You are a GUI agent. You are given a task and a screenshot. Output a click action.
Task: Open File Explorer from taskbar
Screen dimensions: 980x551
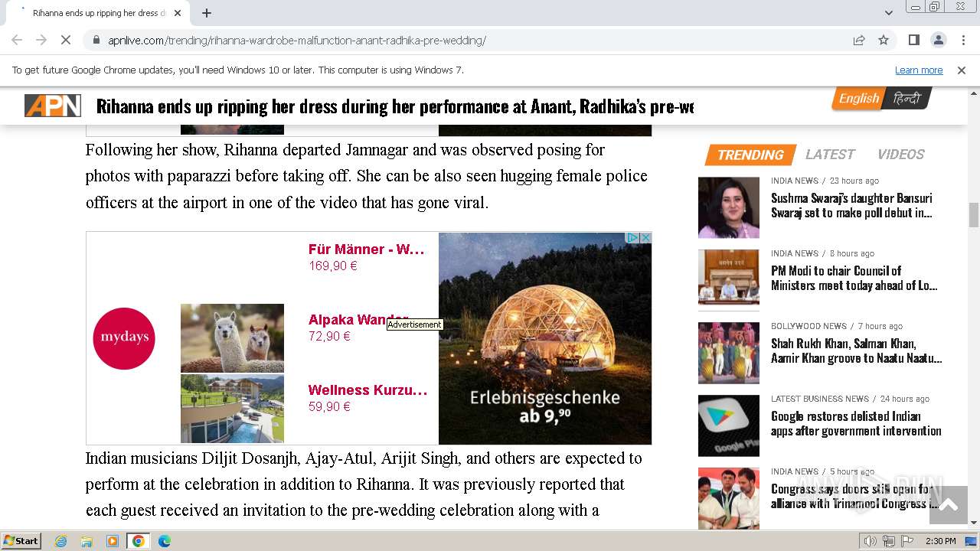tap(87, 541)
